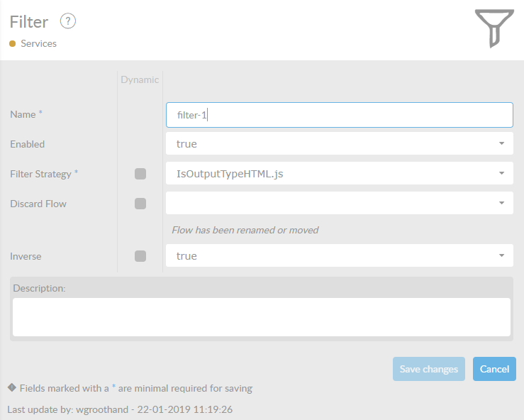Expand the Inverse dropdown
524x420 pixels.
[339, 256]
